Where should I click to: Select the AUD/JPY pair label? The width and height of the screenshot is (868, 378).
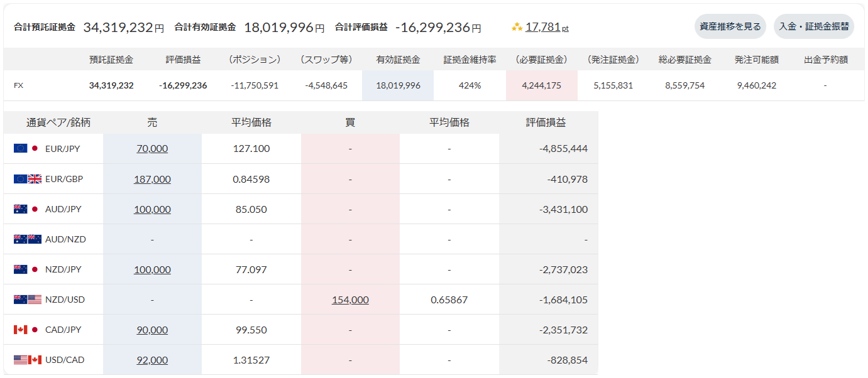click(63, 209)
